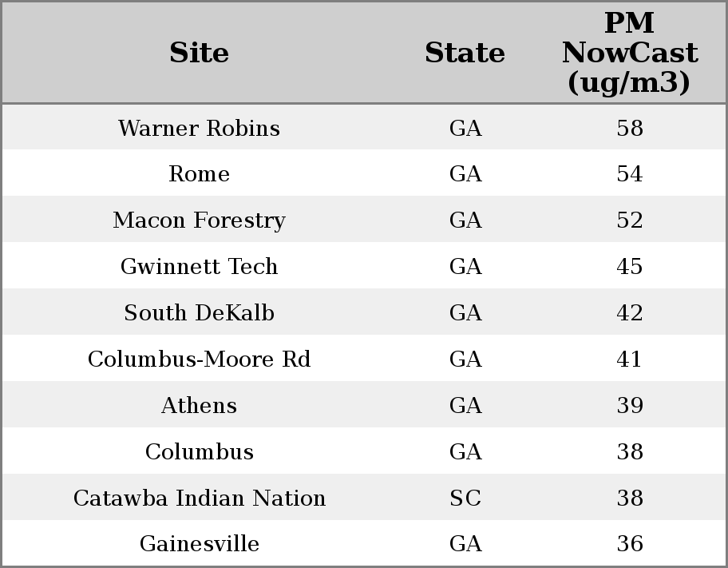Click the State column header
Screen dimensions: 728x568
click(465, 54)
